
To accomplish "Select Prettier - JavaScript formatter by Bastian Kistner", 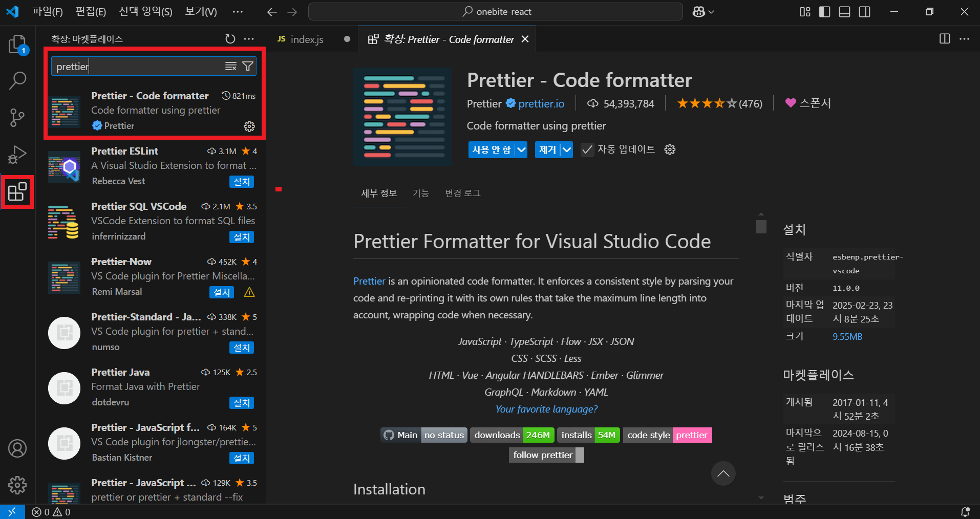I will pyautogui.click(x=151, y=443).
